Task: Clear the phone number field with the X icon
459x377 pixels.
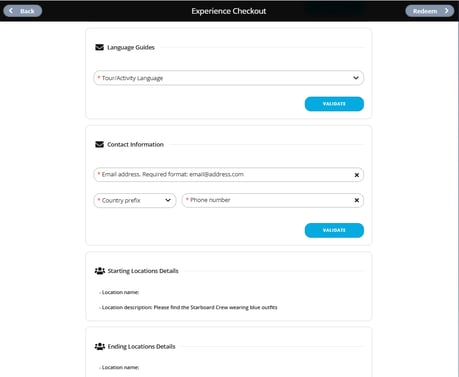Action: [357, 200]
